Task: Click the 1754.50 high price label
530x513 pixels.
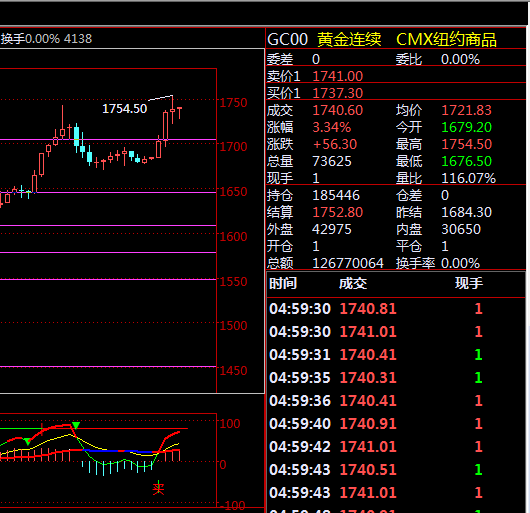Action: [x=125, y=109]
